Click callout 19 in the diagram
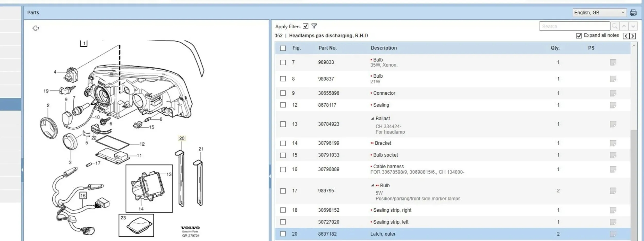The height and width of the screenshot is (241, 644). (x=46, y=91)
